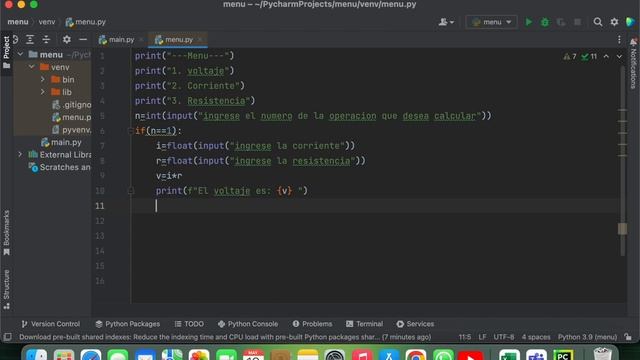The height and width of the screenshot is (360, 640).
Task: Click Collapse All in Project panel toolbar
Action: (x=46, y=40)
